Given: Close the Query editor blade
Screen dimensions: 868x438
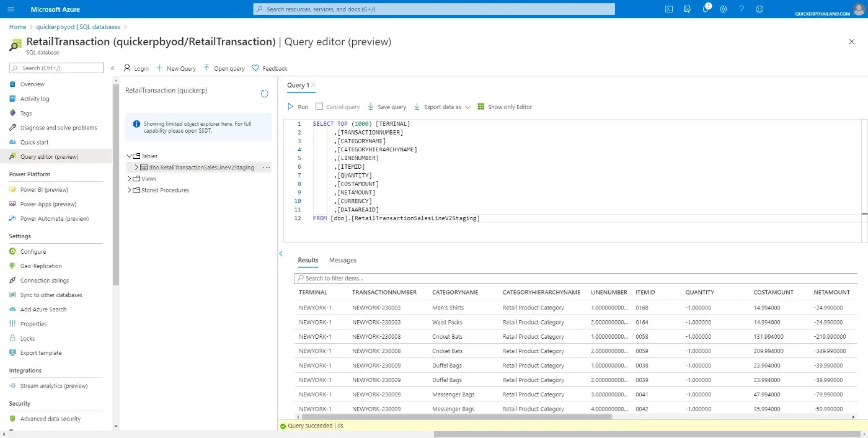Looking at the screenshot, I should 851,42.
